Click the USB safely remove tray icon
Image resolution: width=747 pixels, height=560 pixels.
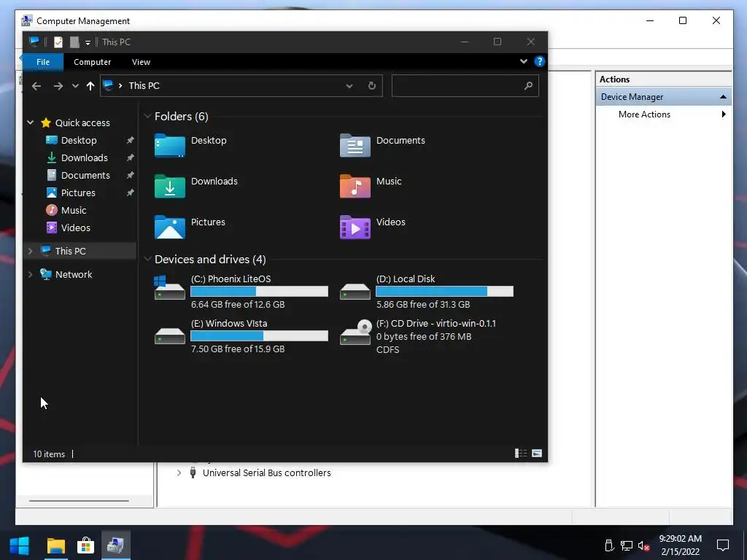609,545
